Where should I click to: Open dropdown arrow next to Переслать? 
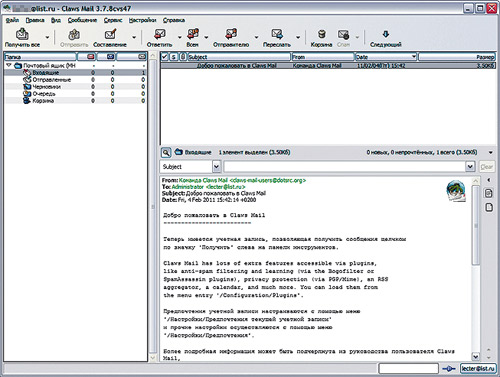298,37
